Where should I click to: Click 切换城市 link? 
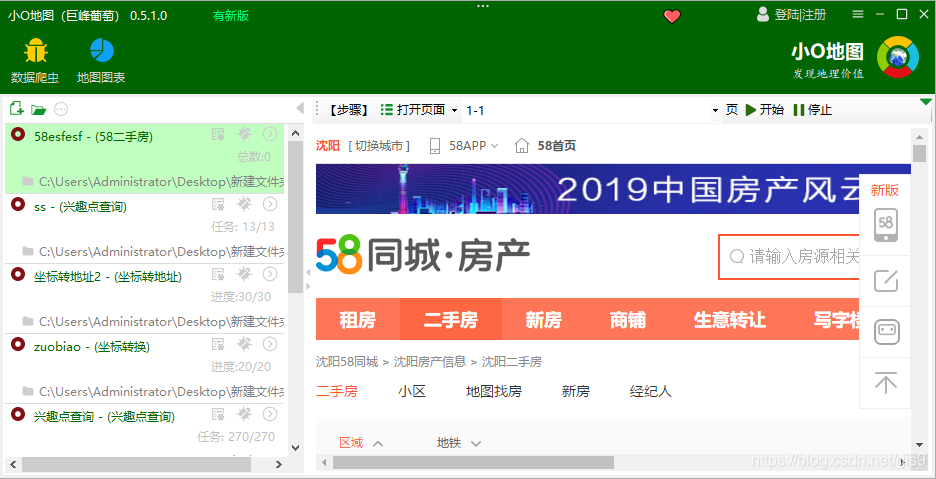(x=379, y=146)
